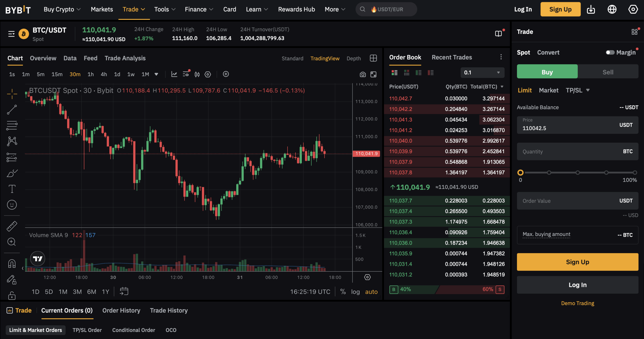Show only buy orders in order book

[419, 73]
